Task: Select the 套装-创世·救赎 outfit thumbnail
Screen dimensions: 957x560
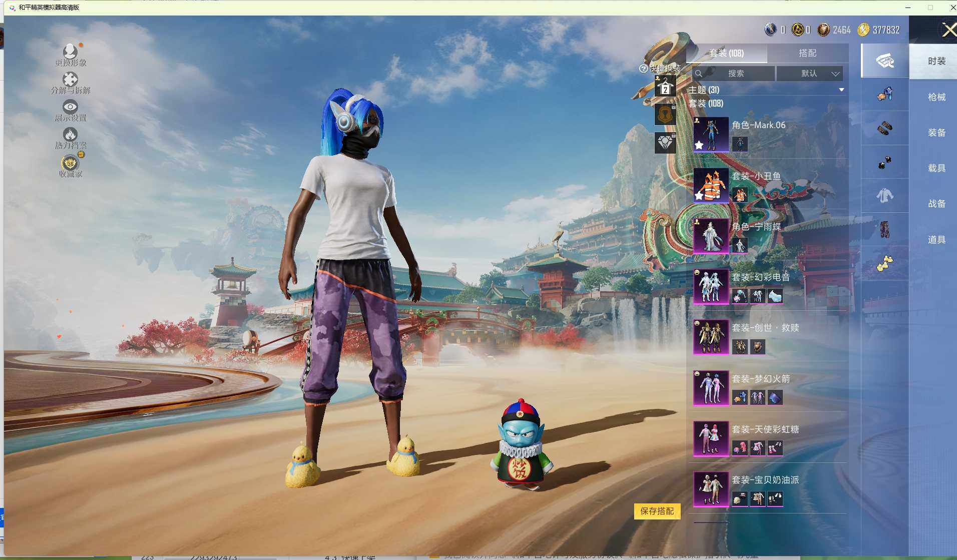Action: [x=711, y=337]
